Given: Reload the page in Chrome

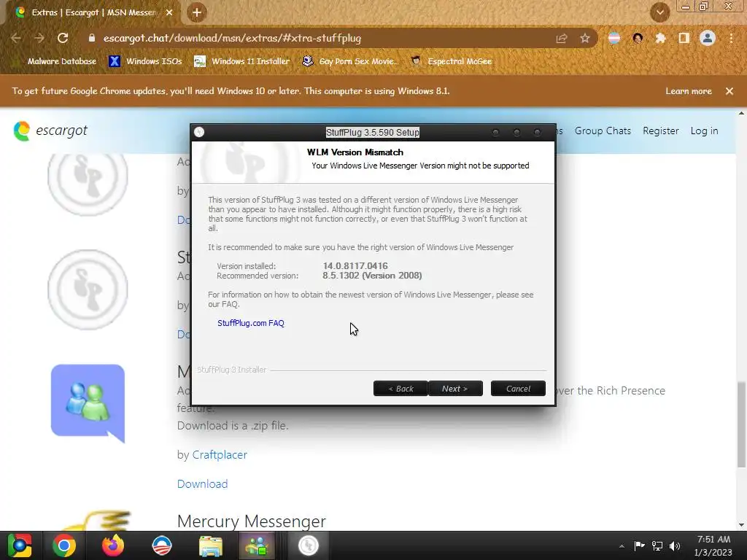Looking at the screenshot, I should [63, 38].
